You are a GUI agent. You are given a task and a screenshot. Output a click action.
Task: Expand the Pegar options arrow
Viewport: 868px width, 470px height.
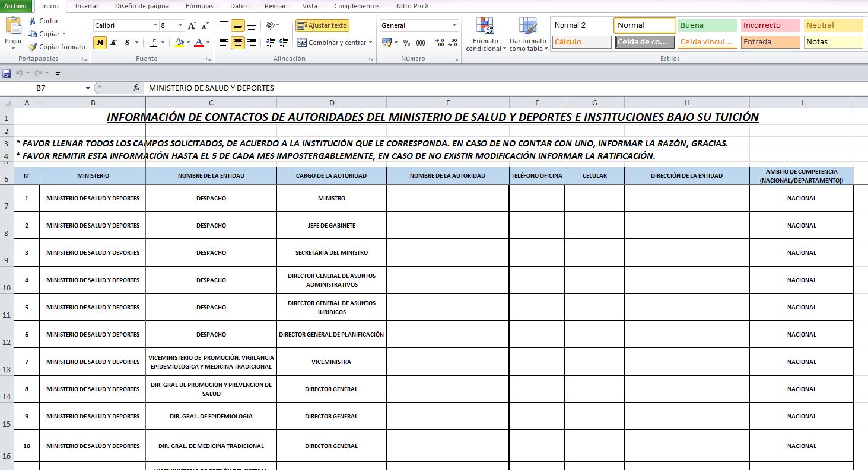pos(13,47)
